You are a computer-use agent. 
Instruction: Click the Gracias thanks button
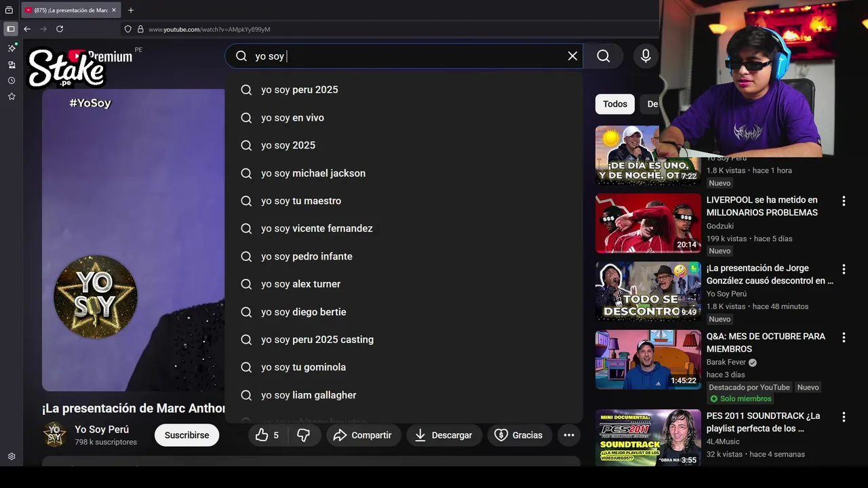pyautogui.click(x=519, y=435)
